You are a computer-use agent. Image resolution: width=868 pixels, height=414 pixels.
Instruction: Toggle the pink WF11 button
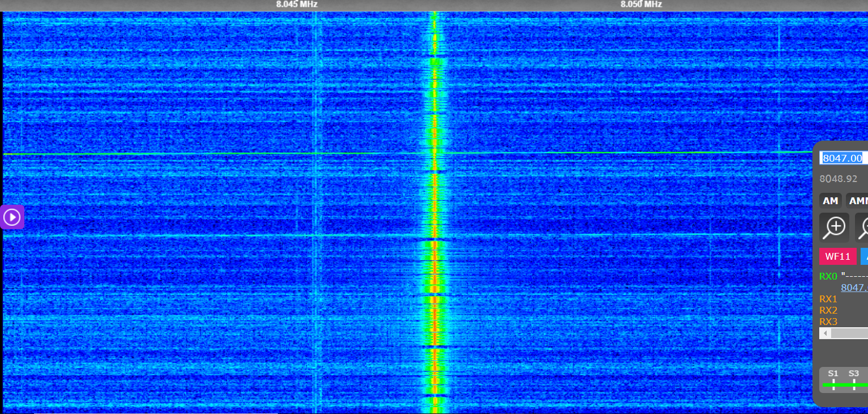(837, 256)
